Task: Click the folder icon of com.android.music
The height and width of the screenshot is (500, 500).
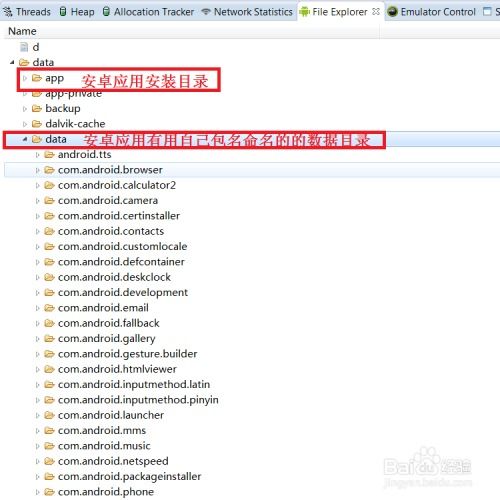Action: click(x=49, y=446)
